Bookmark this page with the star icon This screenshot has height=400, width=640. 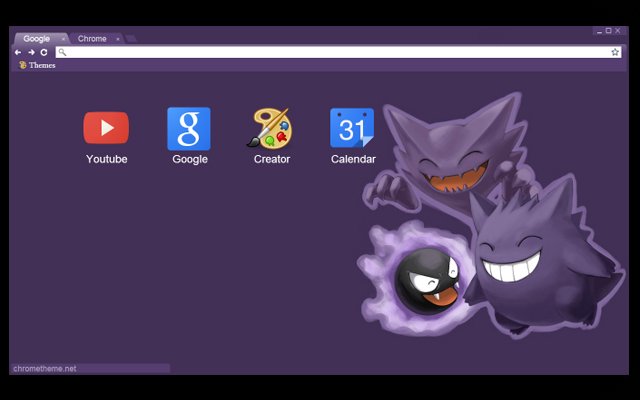coord(615,52)
